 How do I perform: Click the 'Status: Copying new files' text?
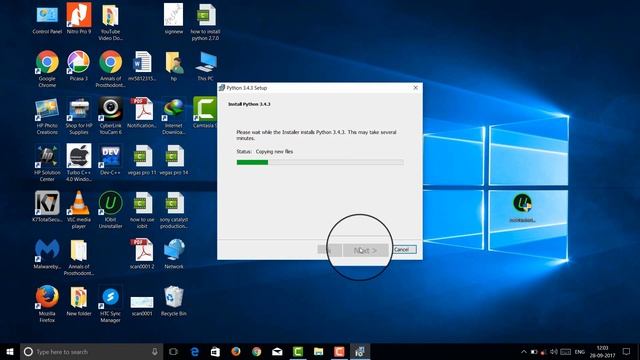[264, 151]
